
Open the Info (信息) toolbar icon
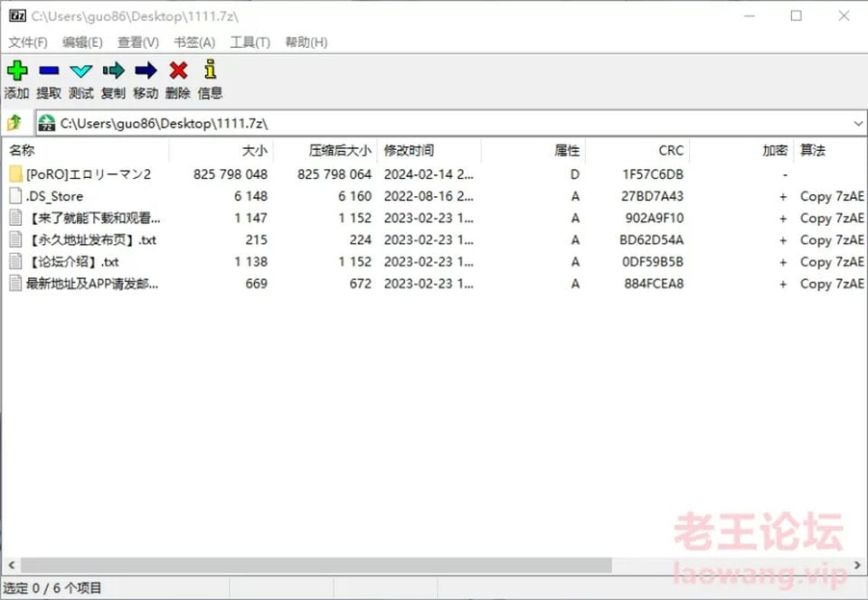pyautogui.click(x=210, y=70)
